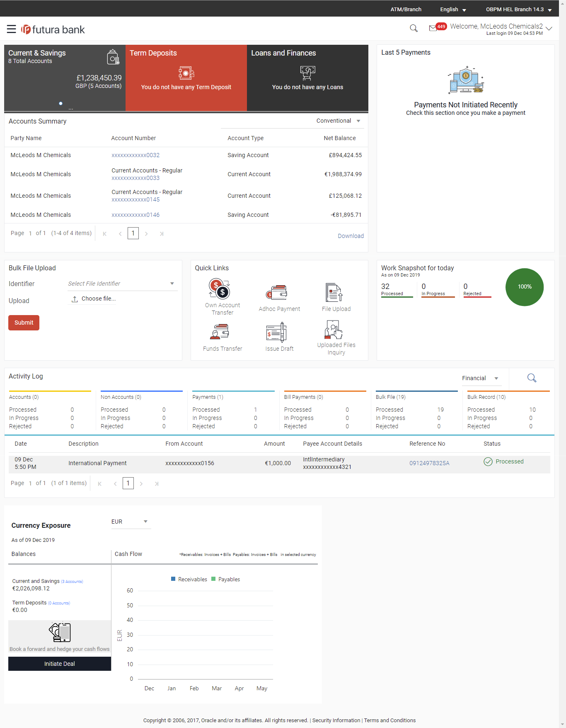Screen dimensions: 566x728
Task: Open the OBPM HEL Branch 14.3 dropdown
Action: [x=519, y=10]
